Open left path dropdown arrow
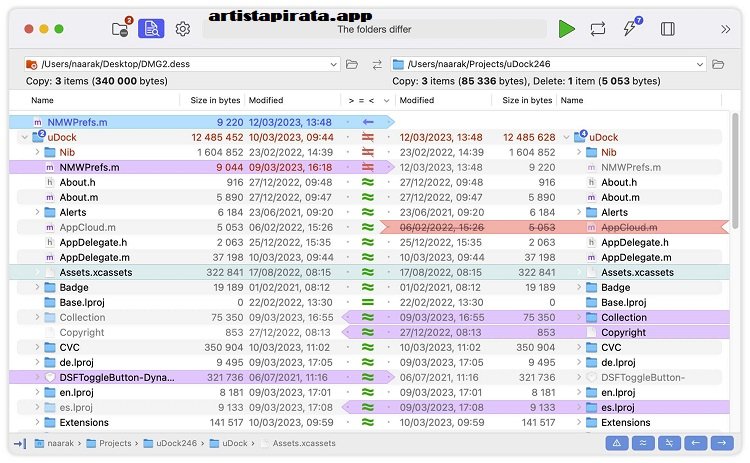This screenshot has width=750, height=463. [333, 64]
